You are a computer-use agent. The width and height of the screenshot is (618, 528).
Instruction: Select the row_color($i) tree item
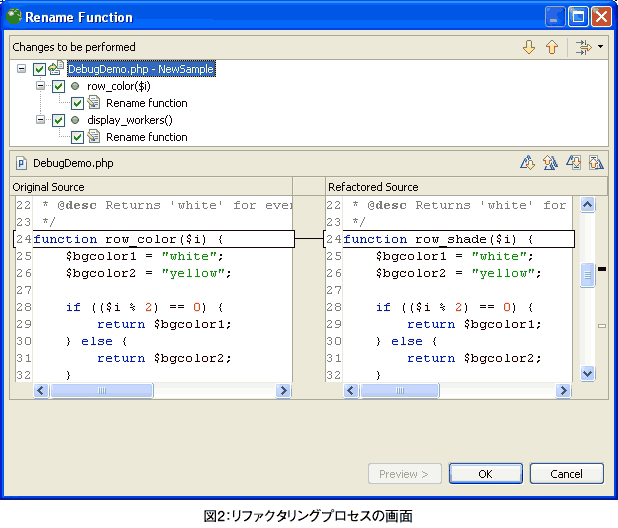pos(119,86)
